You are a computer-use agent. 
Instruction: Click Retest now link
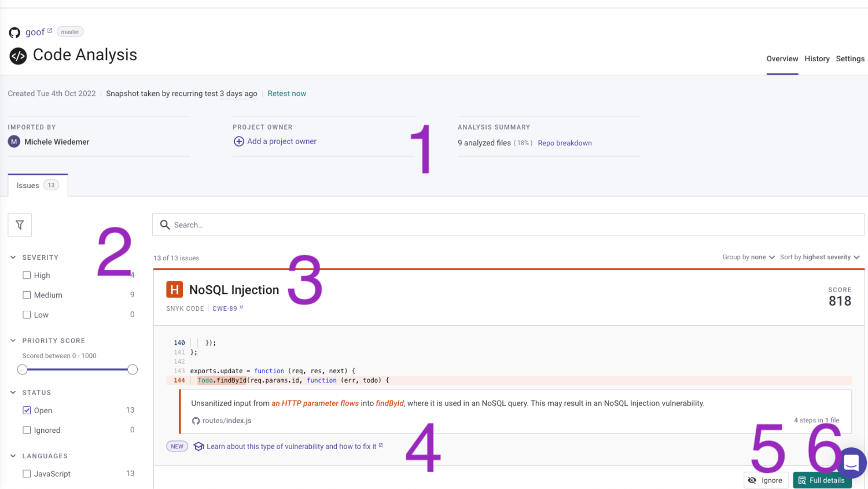[287, 94]
